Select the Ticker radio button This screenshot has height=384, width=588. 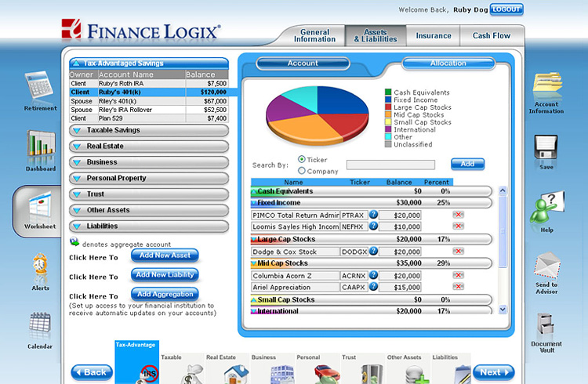click(302, 159)
